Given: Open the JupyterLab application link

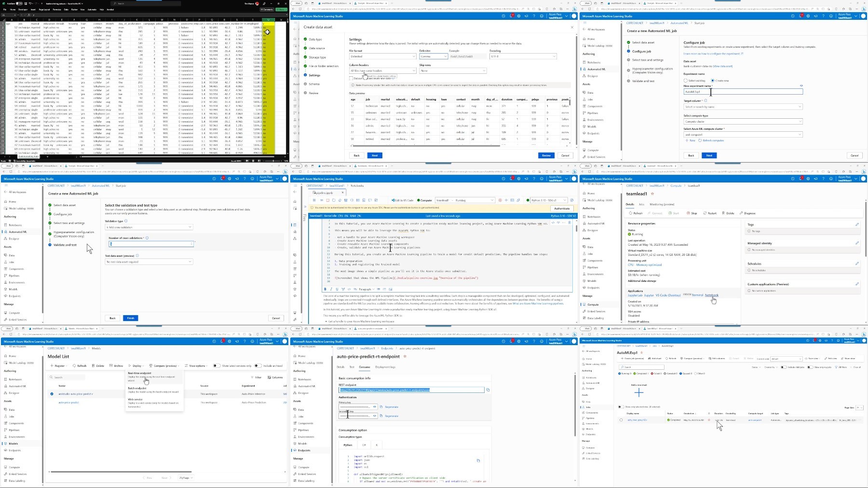Looking at the screenshot, I should tap(635, 295).
